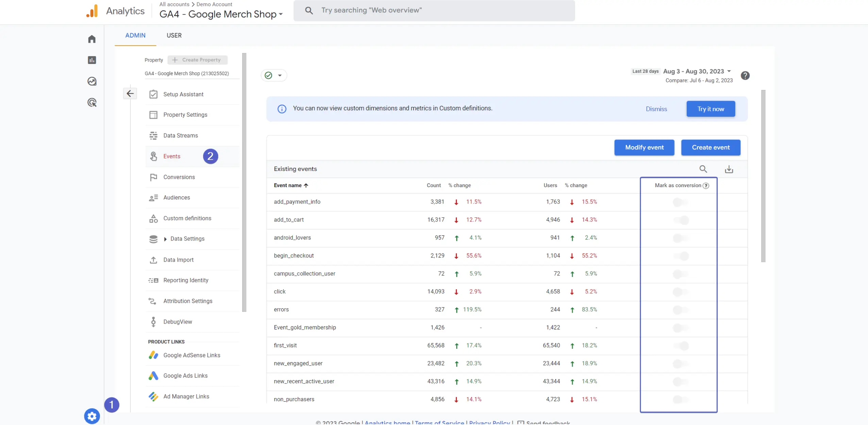Open the Home navigation icon
This screenshot has height=425, width=868.
91,38
